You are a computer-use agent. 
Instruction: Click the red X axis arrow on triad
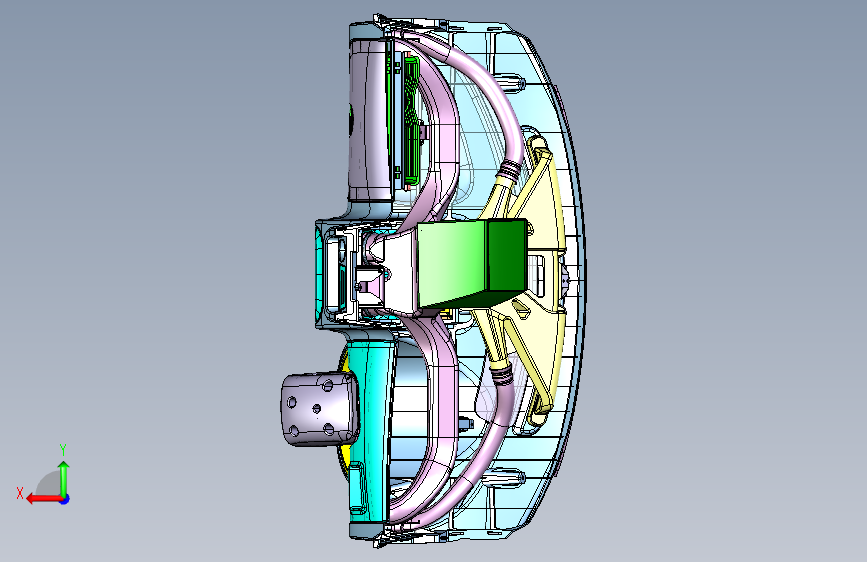point(43,499)
